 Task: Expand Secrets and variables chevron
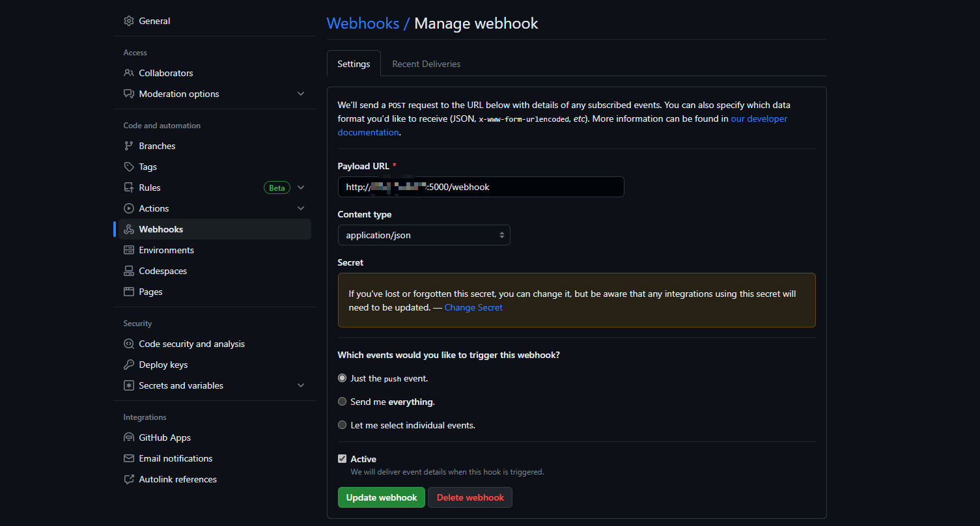point(301,385)
